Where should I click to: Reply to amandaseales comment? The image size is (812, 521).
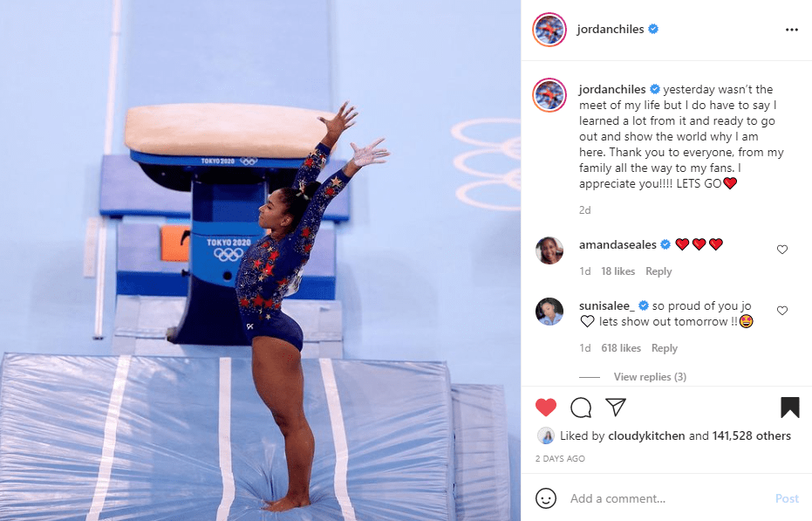pyautogui.click(x=658, y=271)
